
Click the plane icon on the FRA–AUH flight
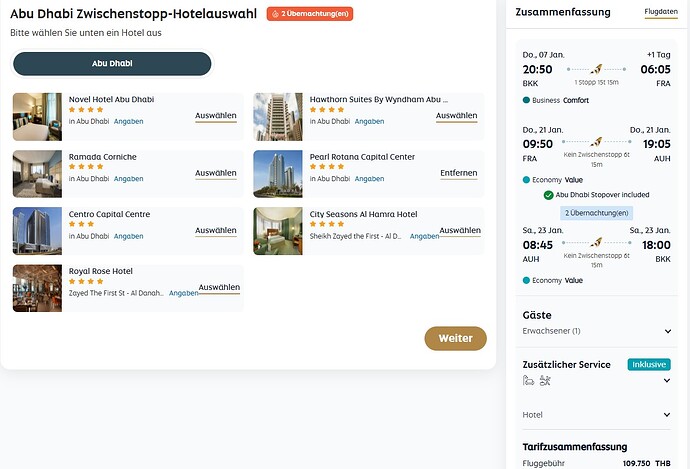(596, 142)
